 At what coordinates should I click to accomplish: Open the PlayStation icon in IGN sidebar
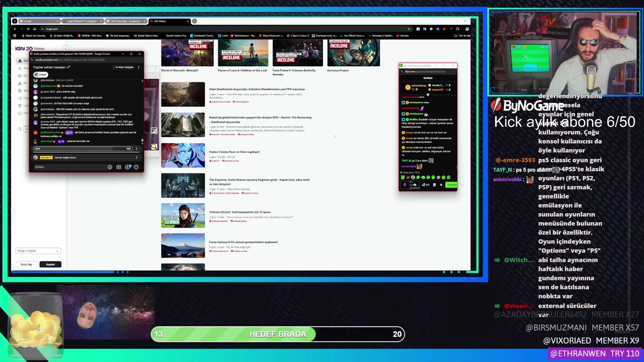pos(20,83)
